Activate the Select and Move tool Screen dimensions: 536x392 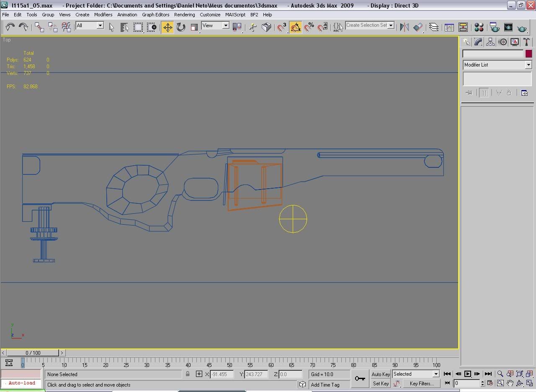(x=167, y=28)
